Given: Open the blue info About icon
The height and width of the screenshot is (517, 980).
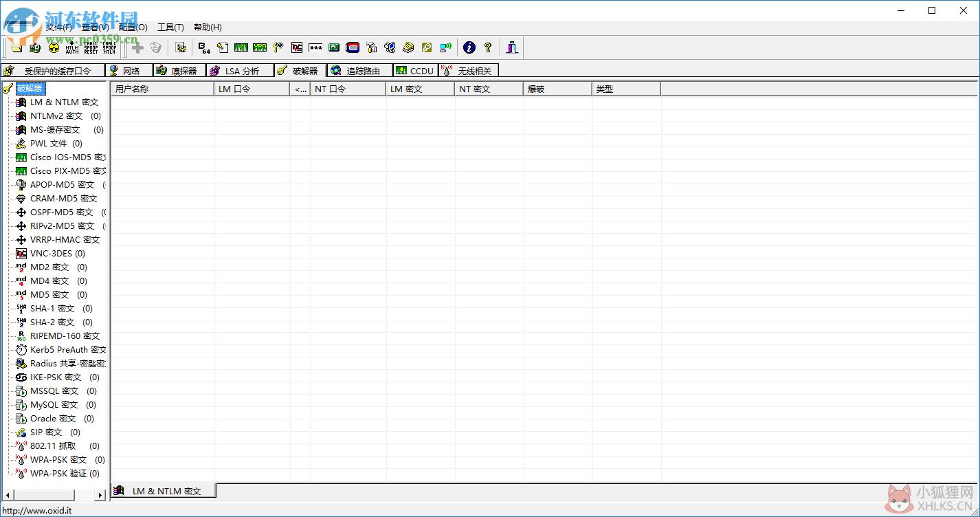Looking at the screenshot, I should click(469, 47).
